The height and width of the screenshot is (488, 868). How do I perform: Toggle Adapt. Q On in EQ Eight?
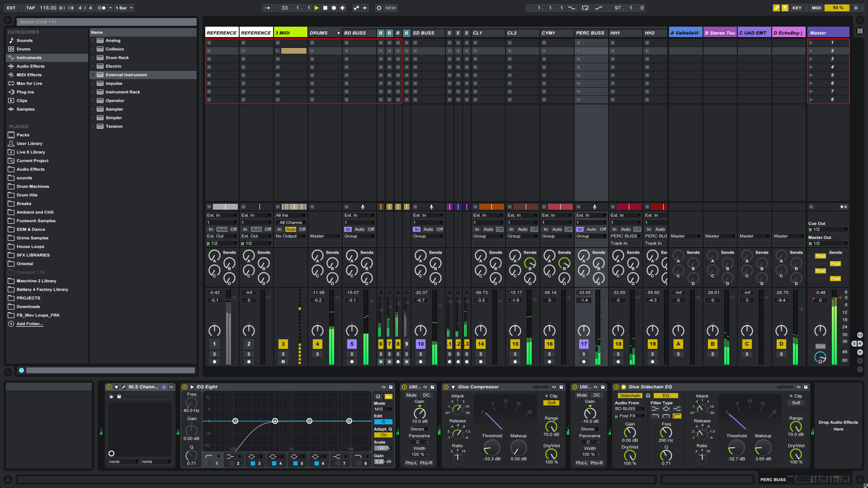[x=383, y=435]
